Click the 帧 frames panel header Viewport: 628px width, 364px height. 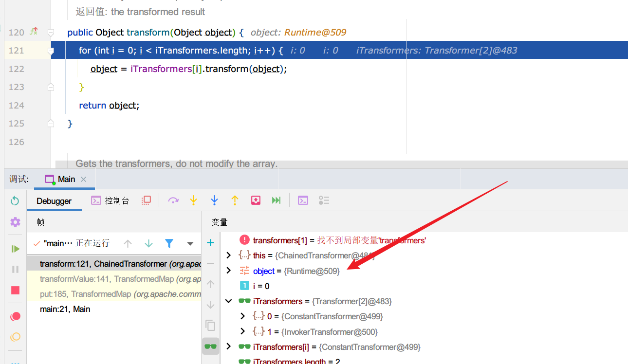pyautogui.click(x=41, y=222)
